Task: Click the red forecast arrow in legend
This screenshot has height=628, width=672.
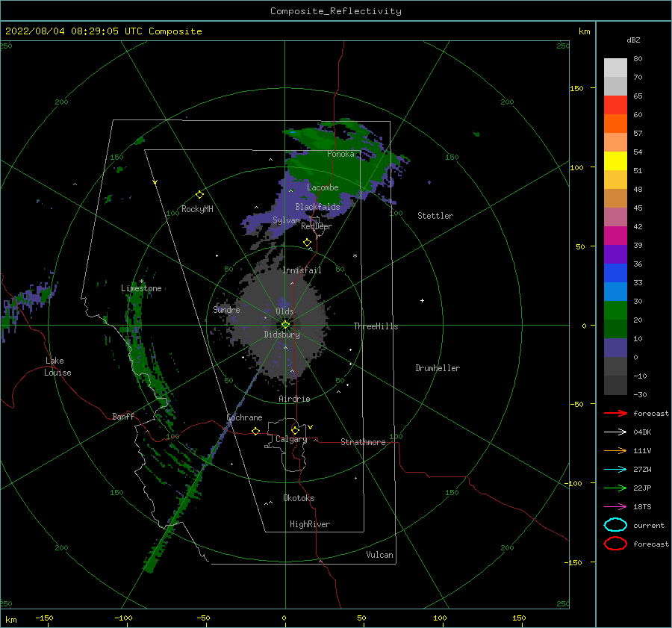Action: pyautogui.click(x=615, y=413)
